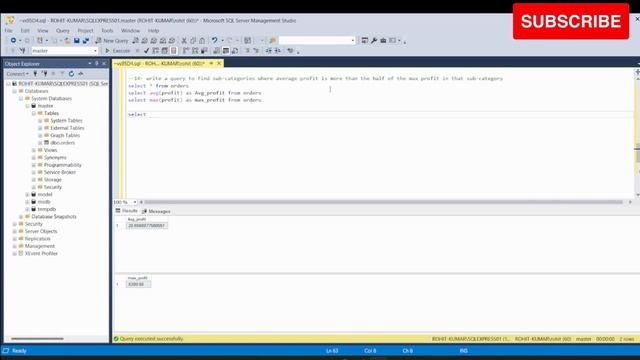640x360 pixels.
Task: Click the Paste clipboard icon
Action: coord(202,40)
